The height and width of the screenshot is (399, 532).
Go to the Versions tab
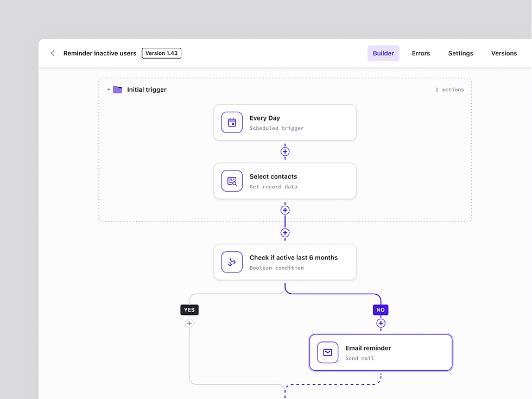[x=504, y=53]
